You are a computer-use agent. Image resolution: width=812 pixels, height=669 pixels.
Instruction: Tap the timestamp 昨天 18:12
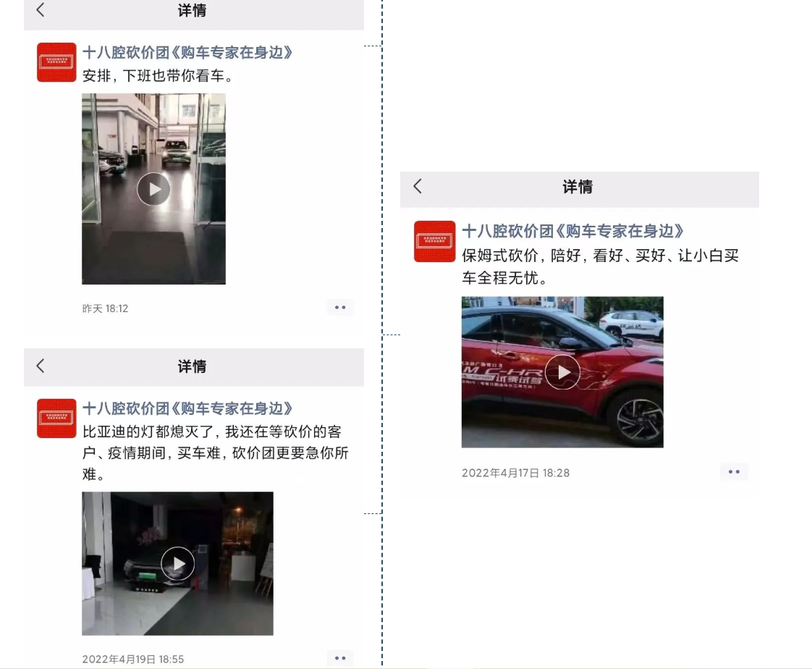click(x=105, y=308)
